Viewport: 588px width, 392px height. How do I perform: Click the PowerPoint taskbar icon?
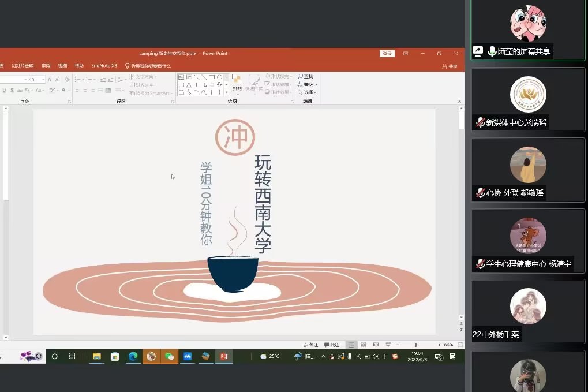tap(223, 356)
